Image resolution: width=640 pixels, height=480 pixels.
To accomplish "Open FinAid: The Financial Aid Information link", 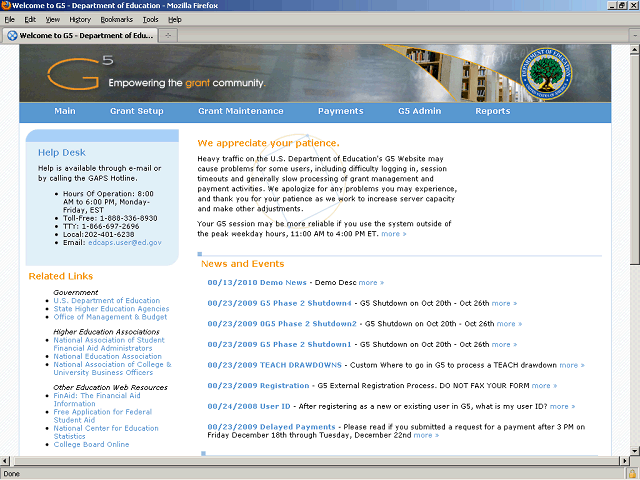I will click(97, 400).
